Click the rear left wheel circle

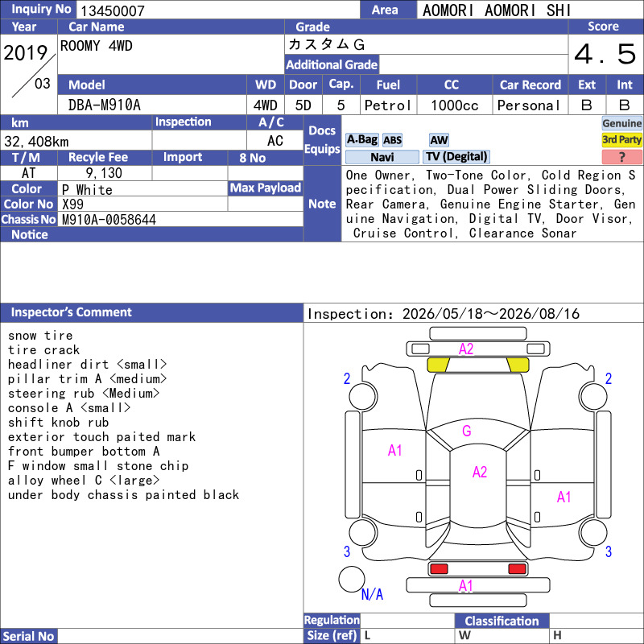363,532
